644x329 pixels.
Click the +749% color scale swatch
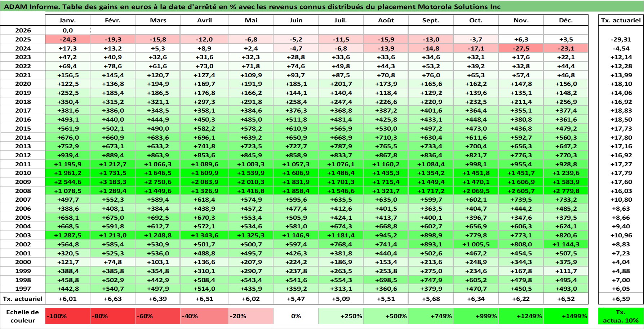click(431, 316)
